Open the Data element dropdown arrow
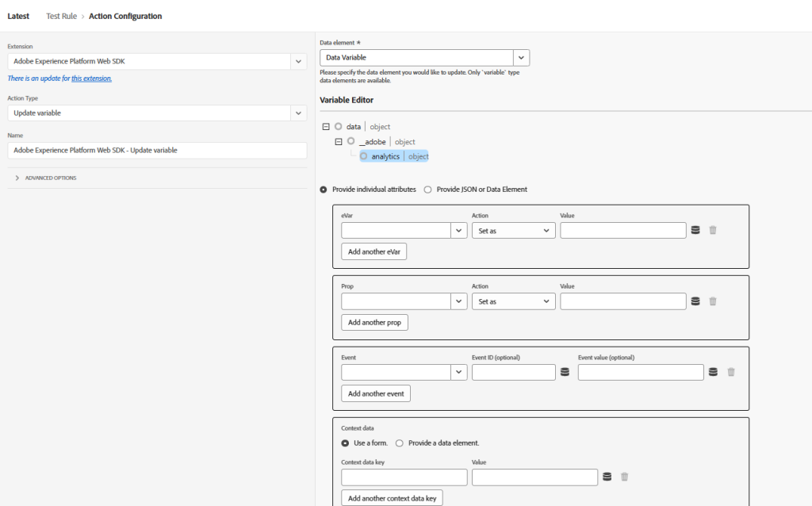The height and width of the screenshot is (506, 812). (x=522, y=57)
